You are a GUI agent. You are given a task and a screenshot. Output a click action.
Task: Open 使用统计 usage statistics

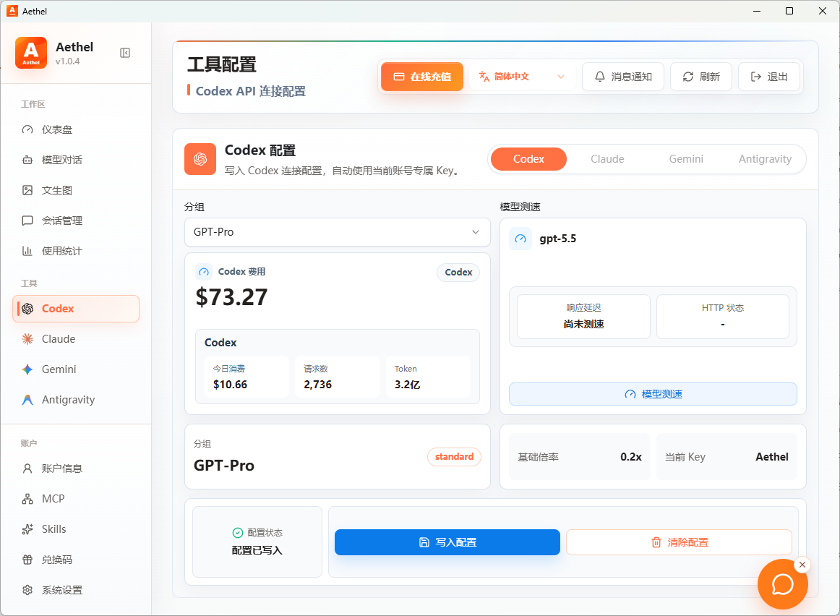(75, 251)
